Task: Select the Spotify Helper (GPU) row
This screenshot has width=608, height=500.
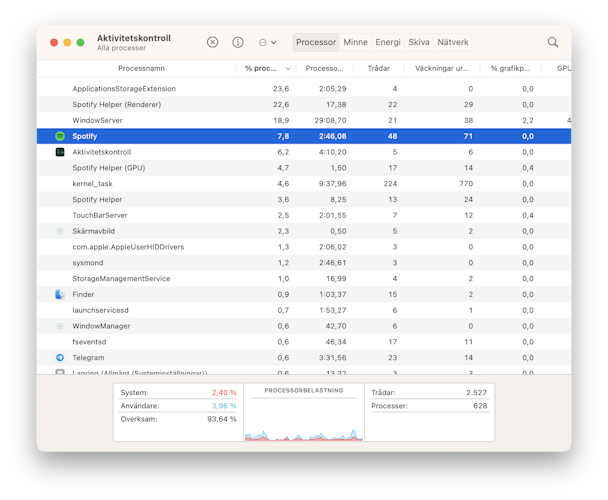Action: [x=304, y=168]
